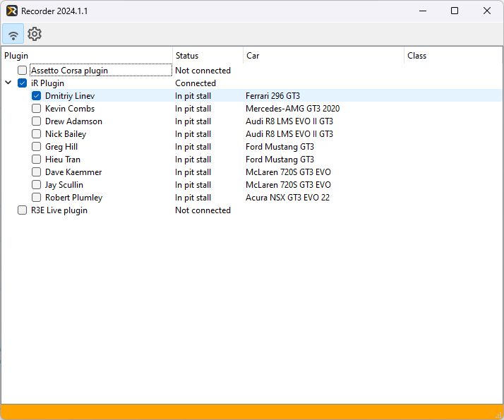Minimize the Recorder window
Image resolution: width=504 pixels, height=420 pixels.
[423, 11]
